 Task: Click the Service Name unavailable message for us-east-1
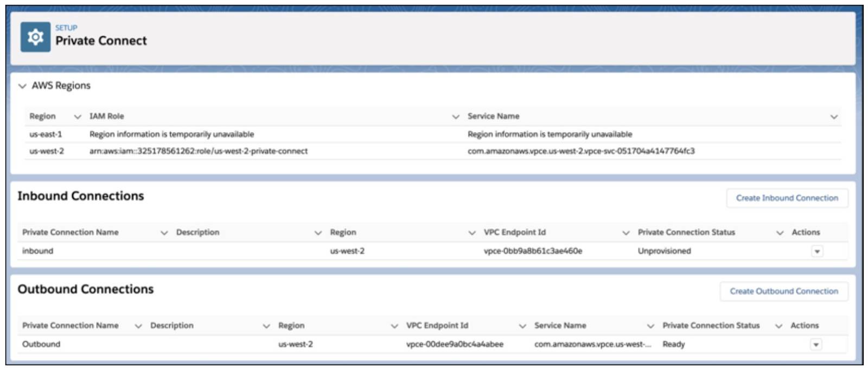[550, 134]
